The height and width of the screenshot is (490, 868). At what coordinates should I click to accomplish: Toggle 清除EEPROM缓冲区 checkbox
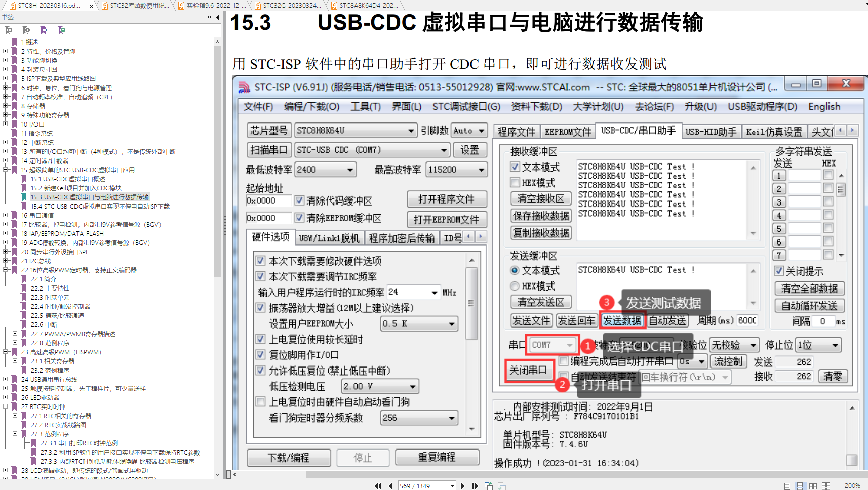coord(300,218)
